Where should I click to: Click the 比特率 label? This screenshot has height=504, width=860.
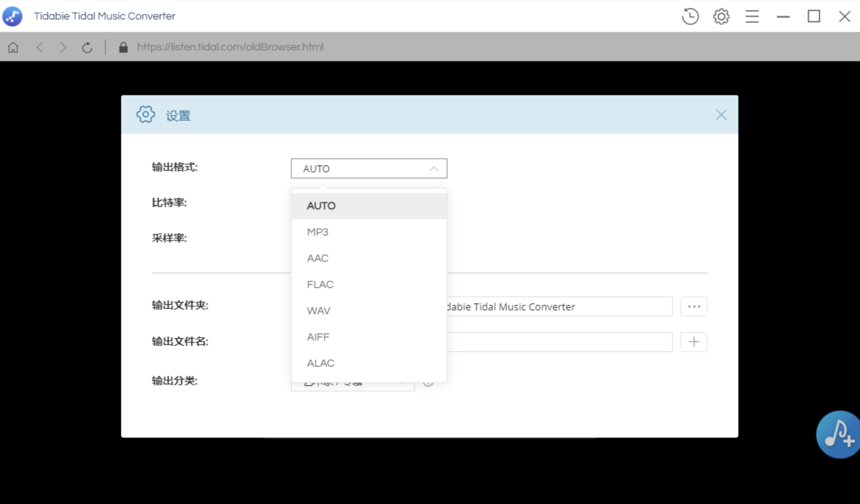[x=169, y=203]
